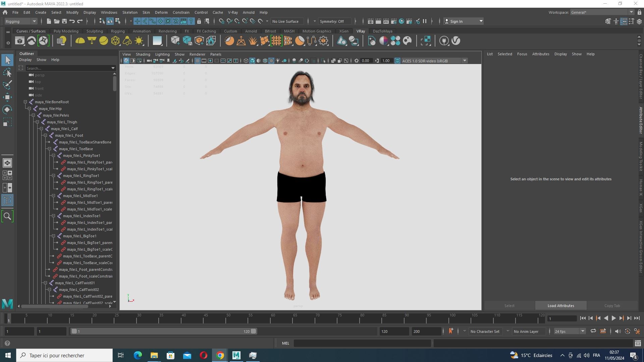This screenshot has width=644, height=362.
Task: Choose the Paint selection tool
Action: [x=7, y=84]
